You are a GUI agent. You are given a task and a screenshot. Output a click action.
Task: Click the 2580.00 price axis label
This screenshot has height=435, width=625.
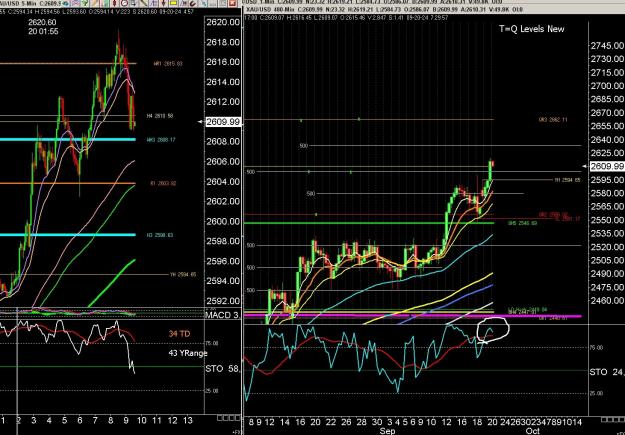click(x=607, y=193)
